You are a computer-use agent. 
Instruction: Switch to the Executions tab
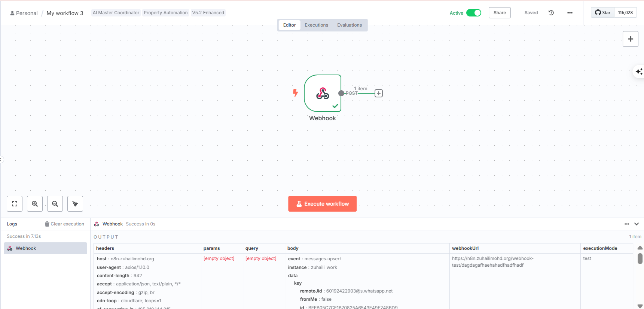click(316, 25)
